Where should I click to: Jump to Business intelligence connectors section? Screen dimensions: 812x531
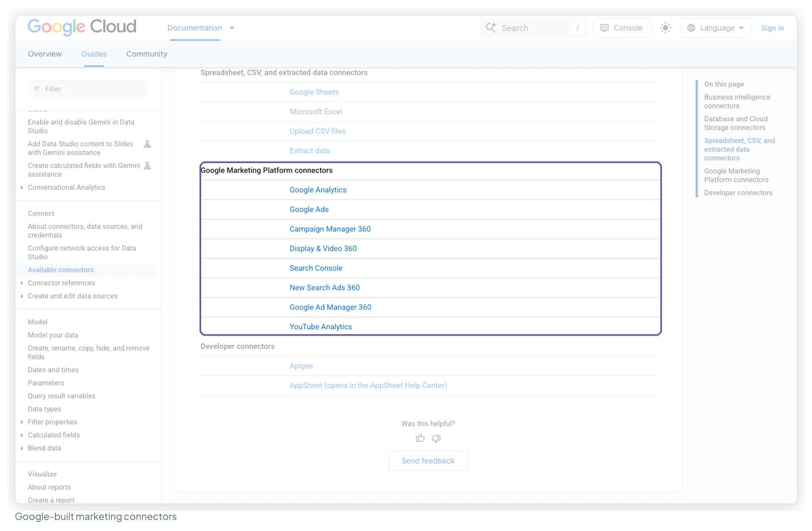[737, 101]
